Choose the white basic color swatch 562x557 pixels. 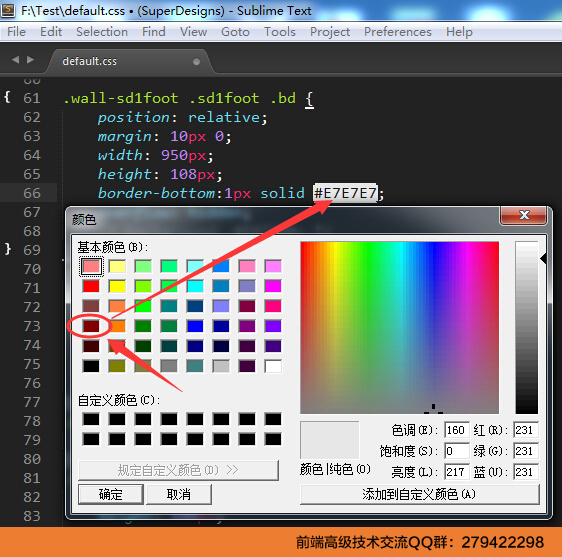tap(273, 366)
